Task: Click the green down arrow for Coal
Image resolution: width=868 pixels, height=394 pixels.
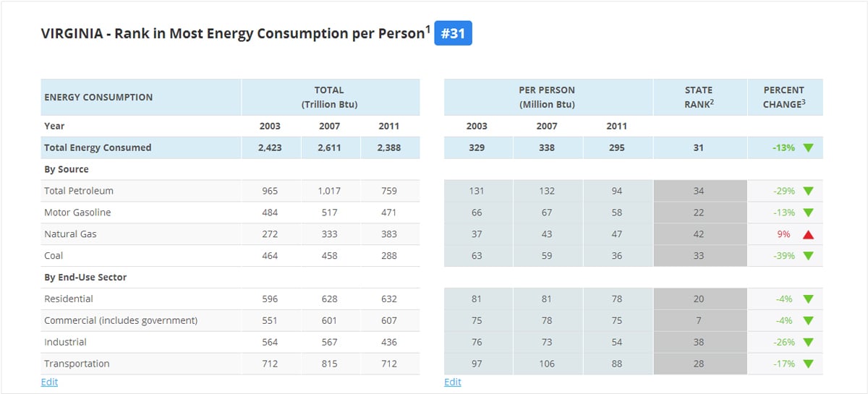Action: 808,256
